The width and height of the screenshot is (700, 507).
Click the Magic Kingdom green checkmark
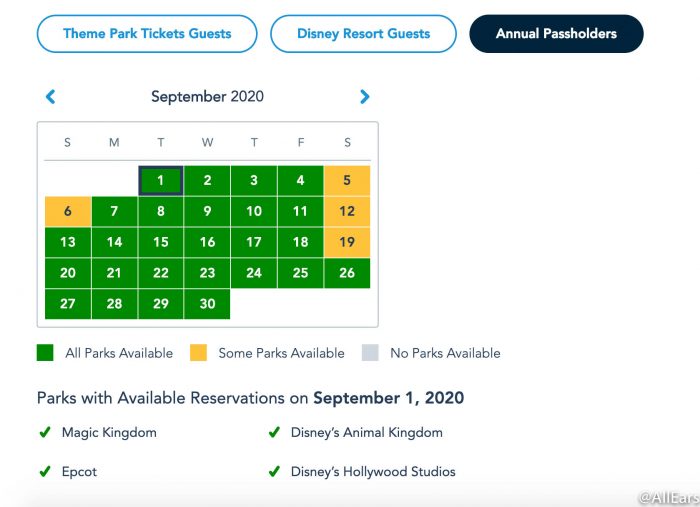[45, 432]
